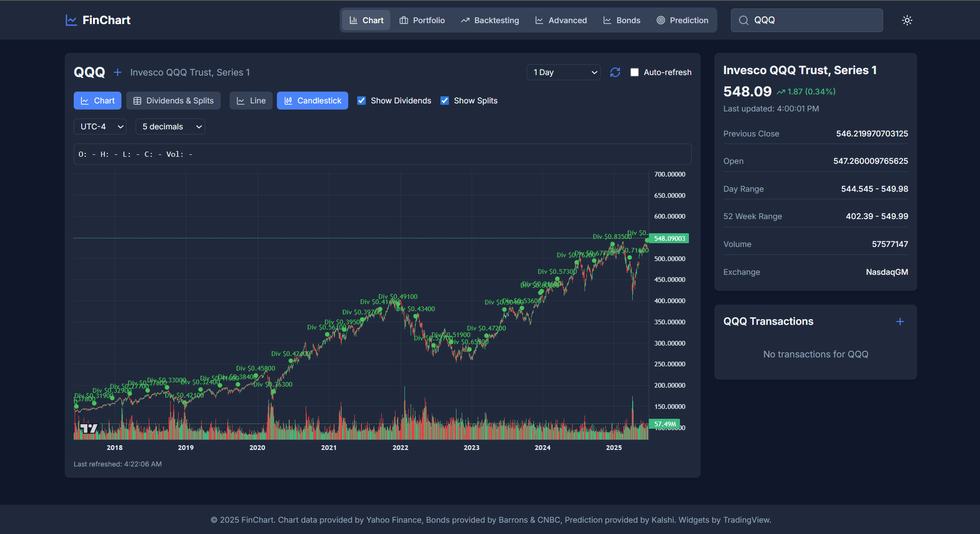
Task: Switch to Line chart view
Action: click(251, 101)
